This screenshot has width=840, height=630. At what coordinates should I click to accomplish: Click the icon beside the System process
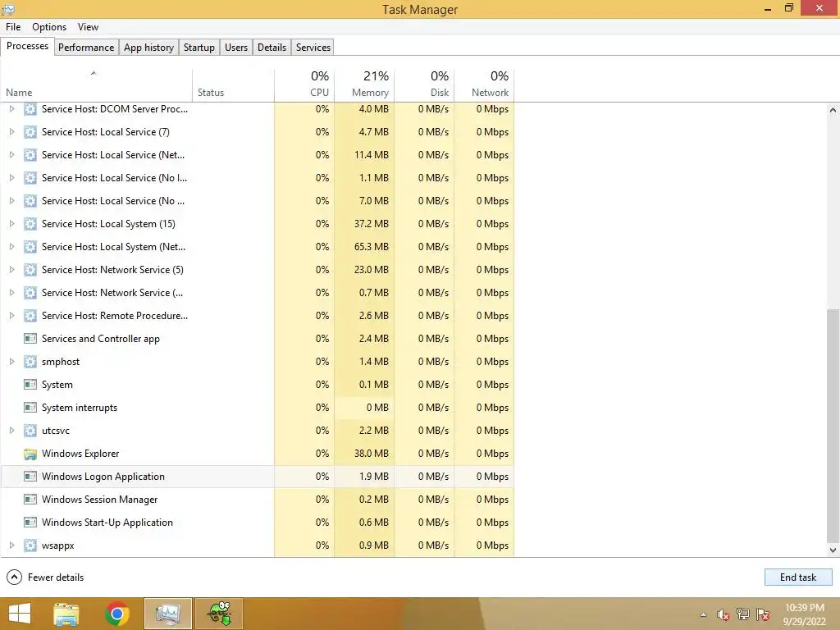[x=30, y=385]
